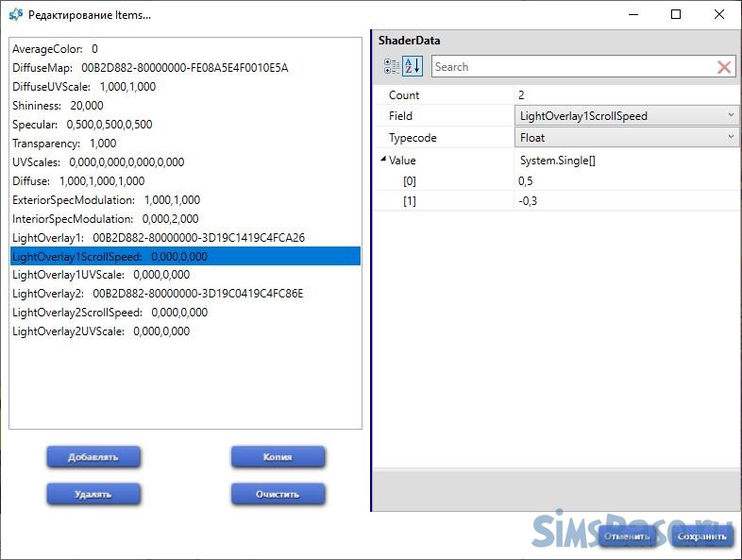Screen dimensions: 742x560
Task: Maximize the editing window
Action: click(x=676, y=14)
